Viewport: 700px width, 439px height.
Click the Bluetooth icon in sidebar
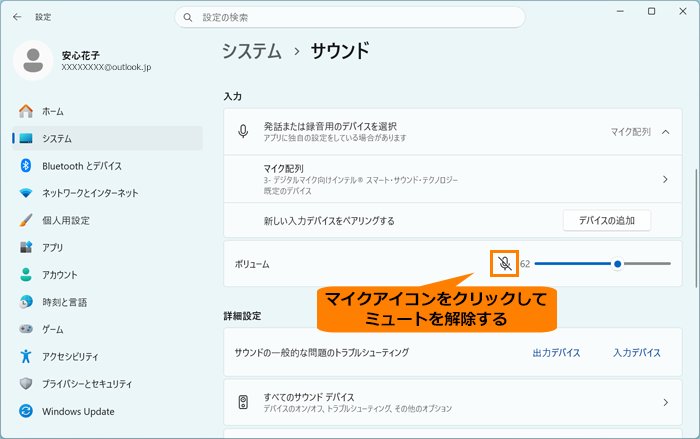point(26,166)
